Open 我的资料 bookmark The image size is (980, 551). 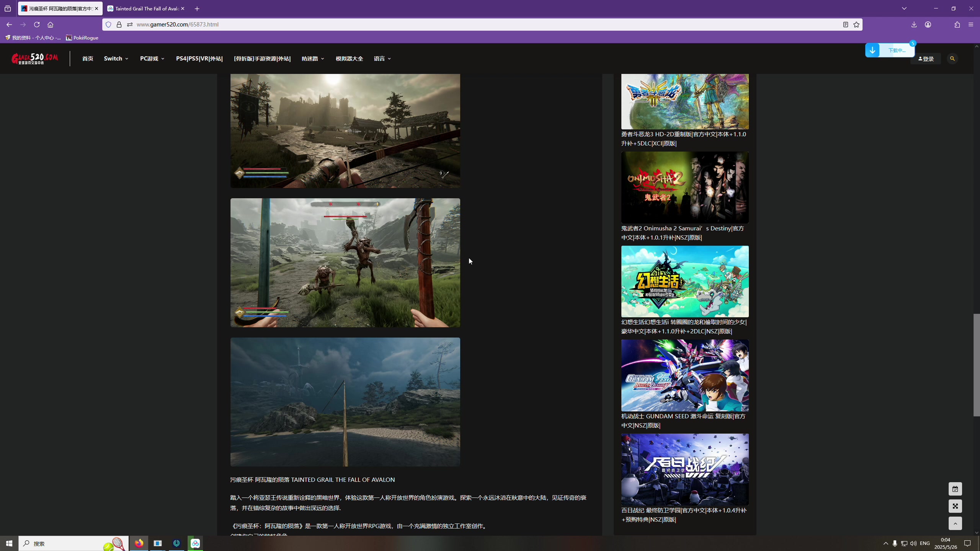[x=33, y=37]
